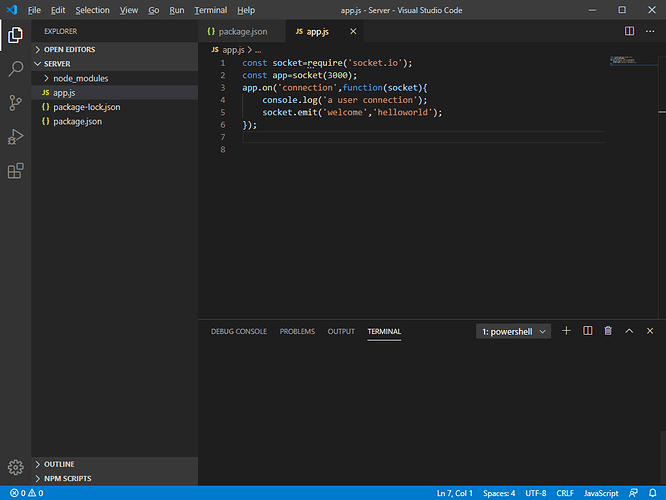Open the Run and Debug view
Screen dimensions: 666x500
pos(15,137)
